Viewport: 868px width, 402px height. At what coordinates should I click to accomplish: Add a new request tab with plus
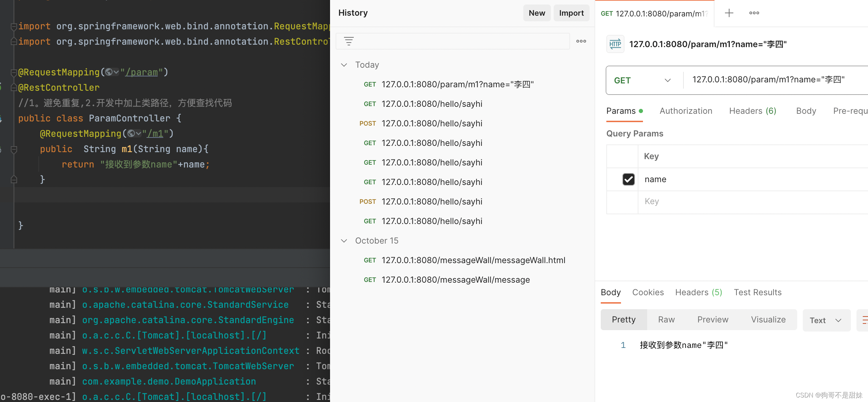click(729, 13)
